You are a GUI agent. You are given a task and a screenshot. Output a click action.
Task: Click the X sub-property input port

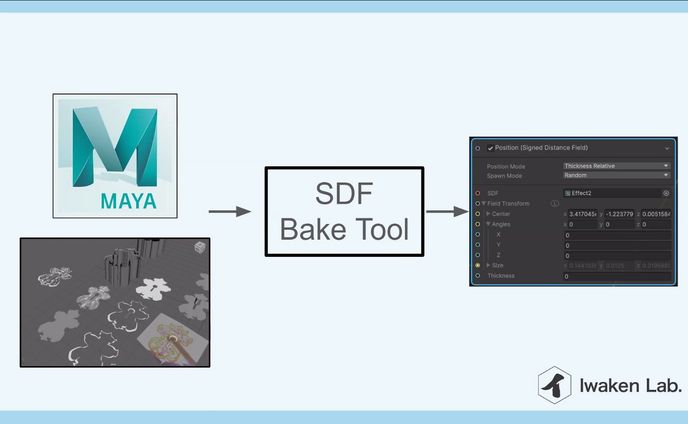click(x=477, y=234)
